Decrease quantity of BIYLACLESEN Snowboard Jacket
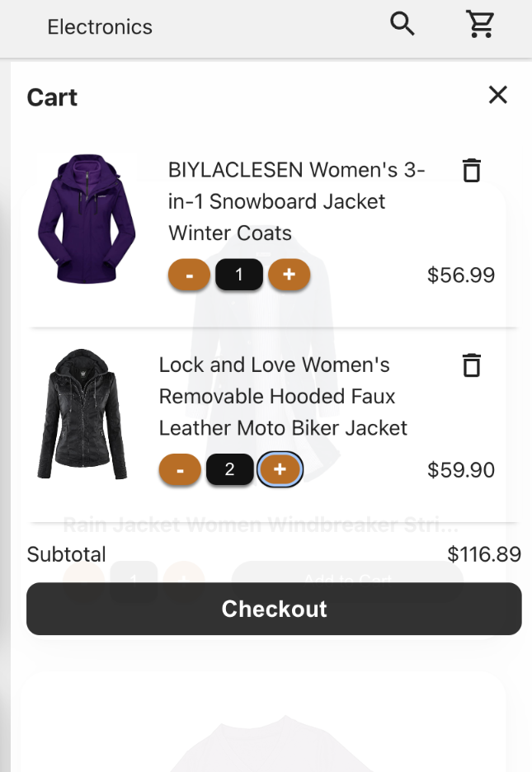This screenshot has height=772, width=532. (x=189, y=275)
